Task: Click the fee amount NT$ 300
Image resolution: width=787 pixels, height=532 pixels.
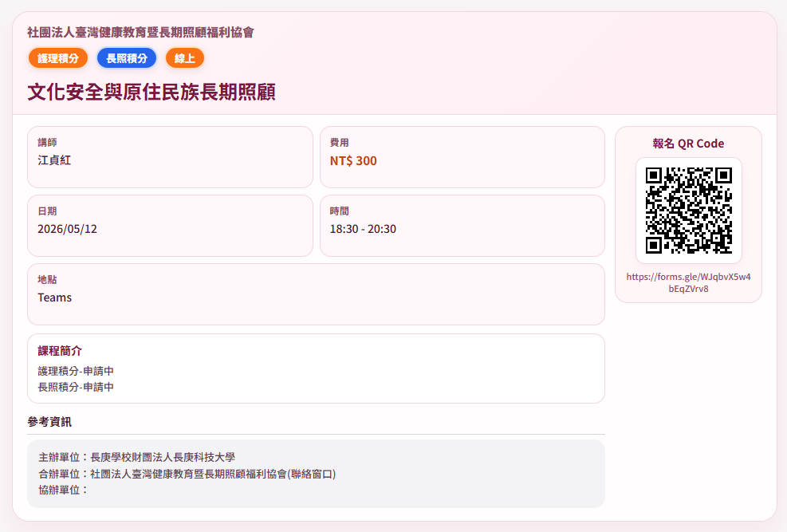Action: click(x=353, y=161)
